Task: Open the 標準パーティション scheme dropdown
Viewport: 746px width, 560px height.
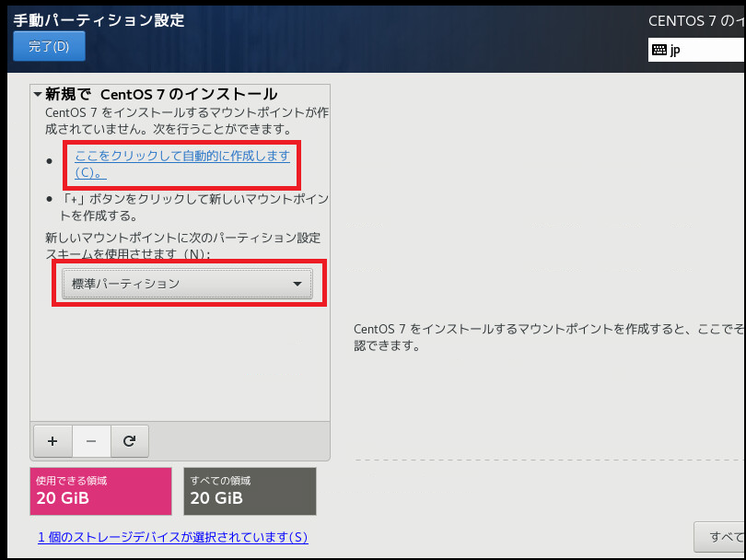Action: pyautogui.click(x=188, y=284)
